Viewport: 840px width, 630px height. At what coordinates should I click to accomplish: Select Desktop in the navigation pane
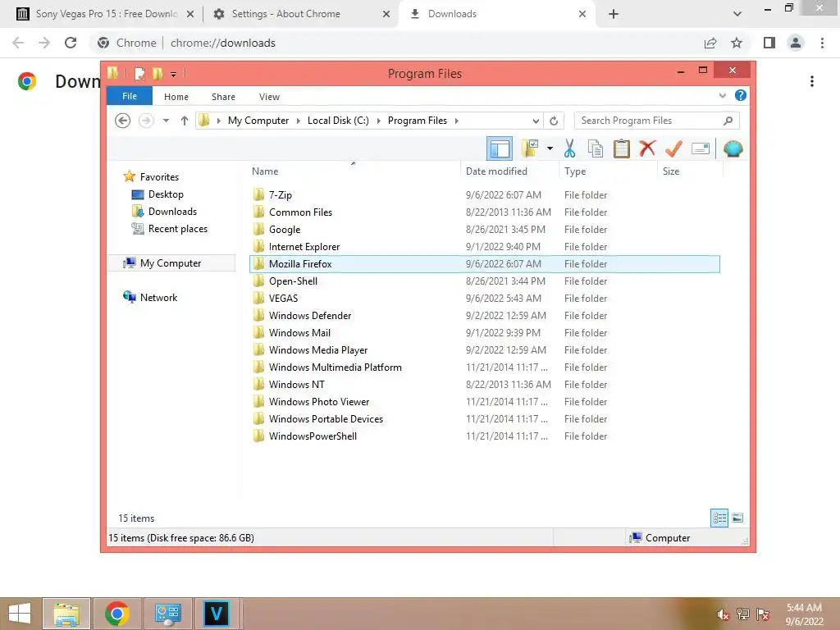(x=166, y=194)
